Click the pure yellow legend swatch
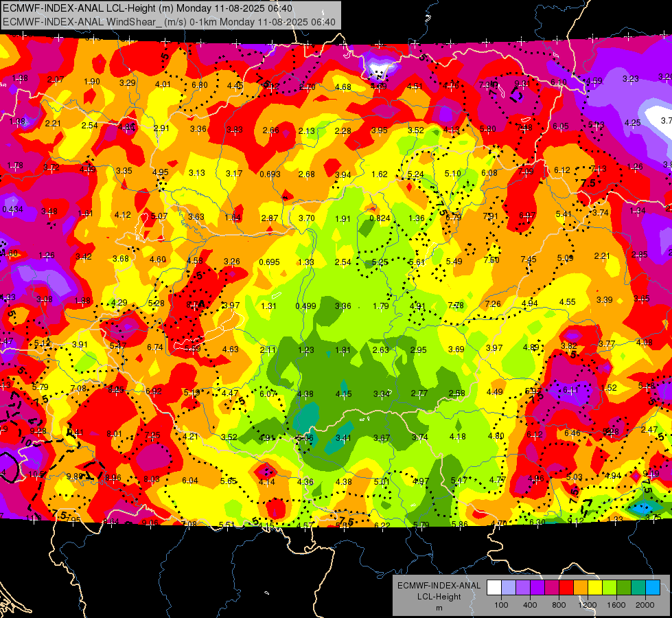 pyautogui.click(x=595, y=588)
